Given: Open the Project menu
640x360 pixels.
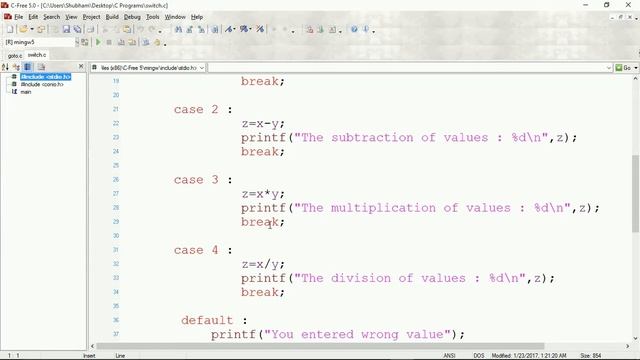Looking at the screenshot, I should point(91,17).
